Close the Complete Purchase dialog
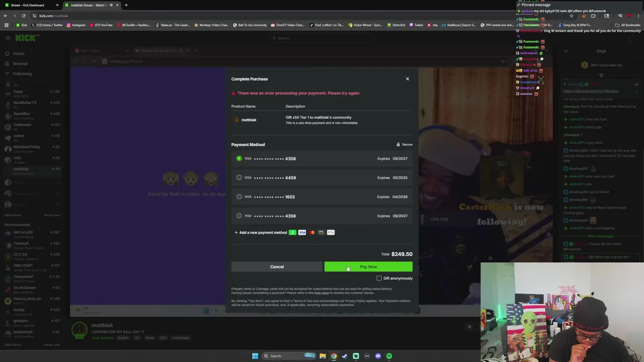Image resolution: width=644 pixels, height=362 pixels. click(x=408, y=79)
